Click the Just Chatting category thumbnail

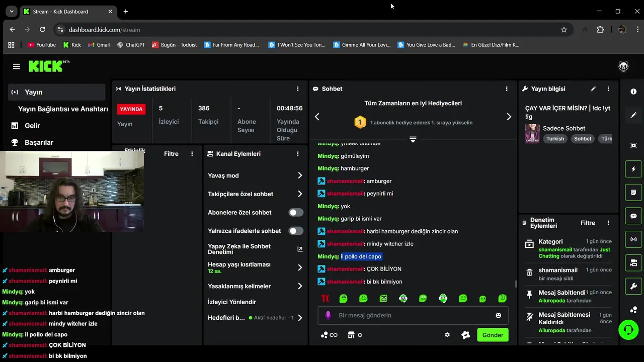pyautogui.click(x=532, y=134)
